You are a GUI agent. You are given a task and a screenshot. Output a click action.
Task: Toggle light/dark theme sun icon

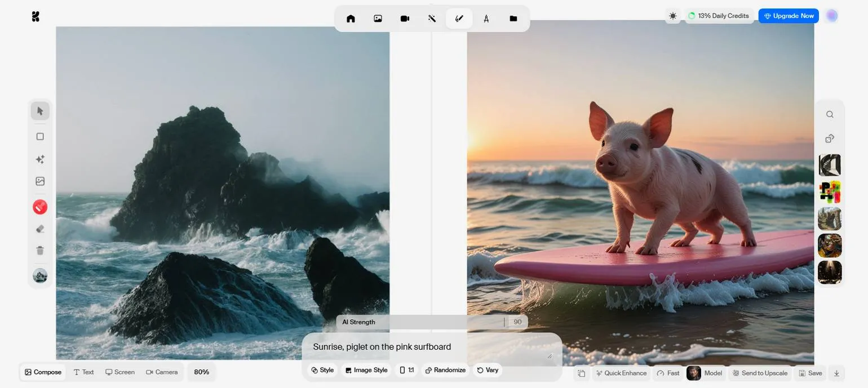[x=672, y=16]
